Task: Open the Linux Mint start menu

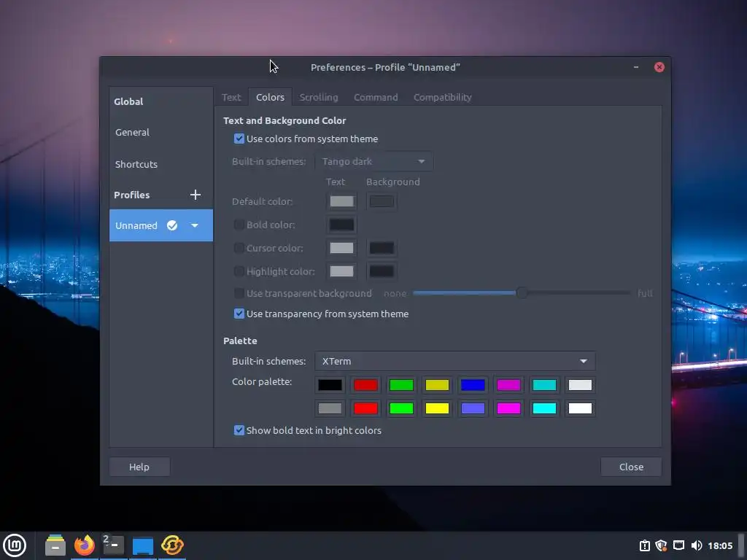Action: click(15, 545)
